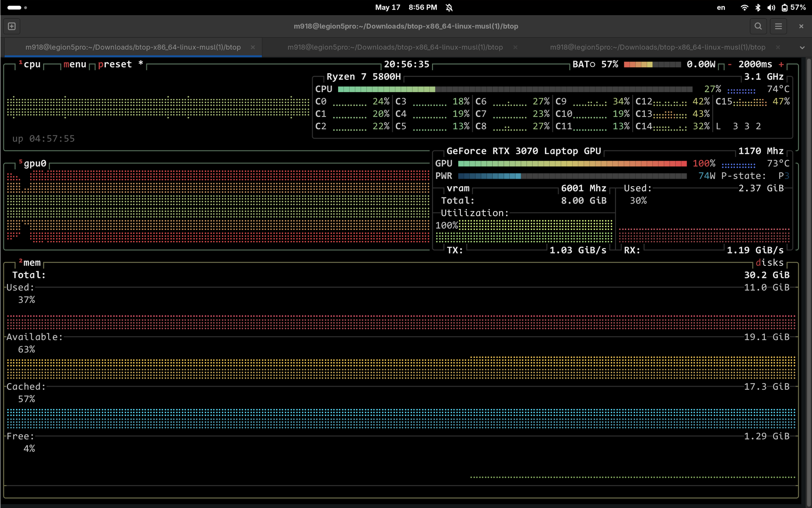
Task: Click the 73°C GPU temperature
Action: coord(778,163)
